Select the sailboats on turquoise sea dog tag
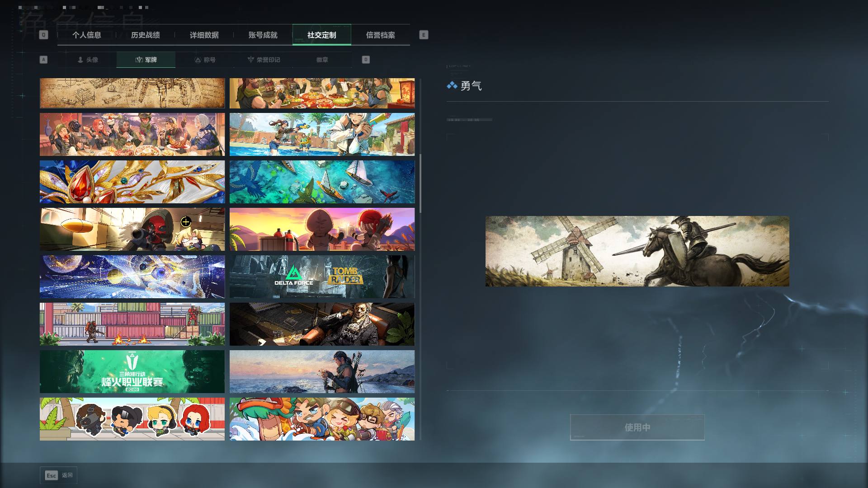This screenshot has width=868, height=488. coord(322,182)
